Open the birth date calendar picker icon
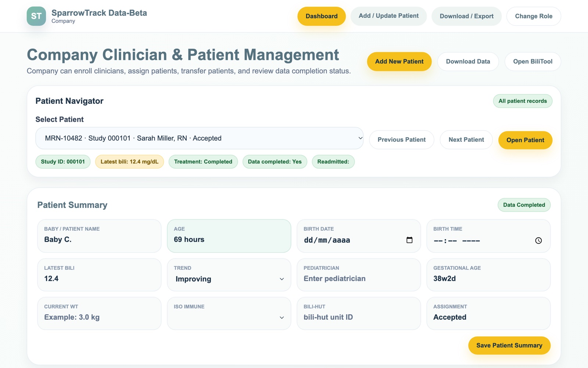This screenshot has width=588, height=368. pyautogui.click(x=409, y=240)
